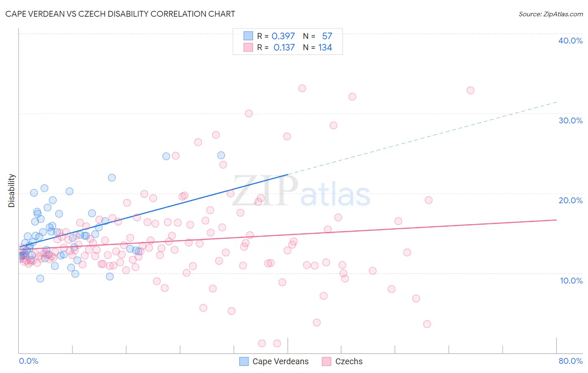The height and width of the screenshot is (373, 588).
Task: Select the Cape Verdeans legend label
Action: pos(281,361)
